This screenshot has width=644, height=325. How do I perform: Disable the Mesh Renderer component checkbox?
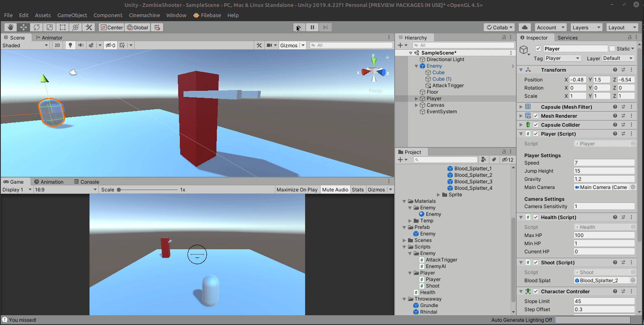pos(536,116)
